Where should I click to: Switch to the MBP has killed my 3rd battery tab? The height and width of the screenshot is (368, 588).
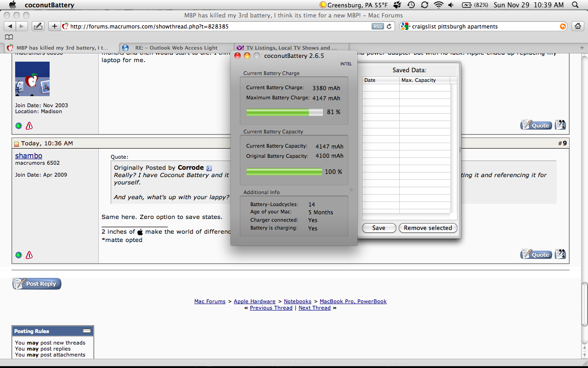coord(62,47)
